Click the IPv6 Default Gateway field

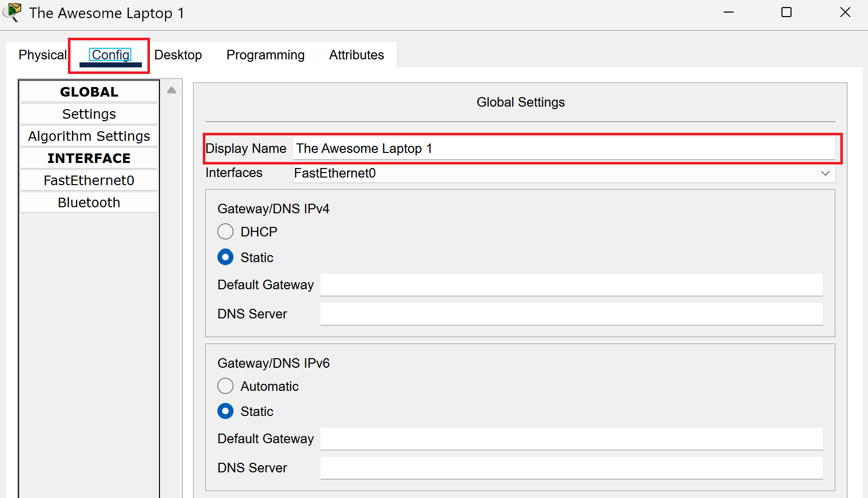click(572, 439)
